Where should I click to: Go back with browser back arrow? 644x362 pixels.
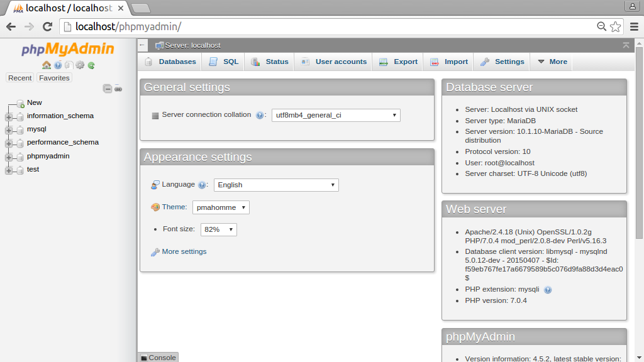(x=11, y=26)
